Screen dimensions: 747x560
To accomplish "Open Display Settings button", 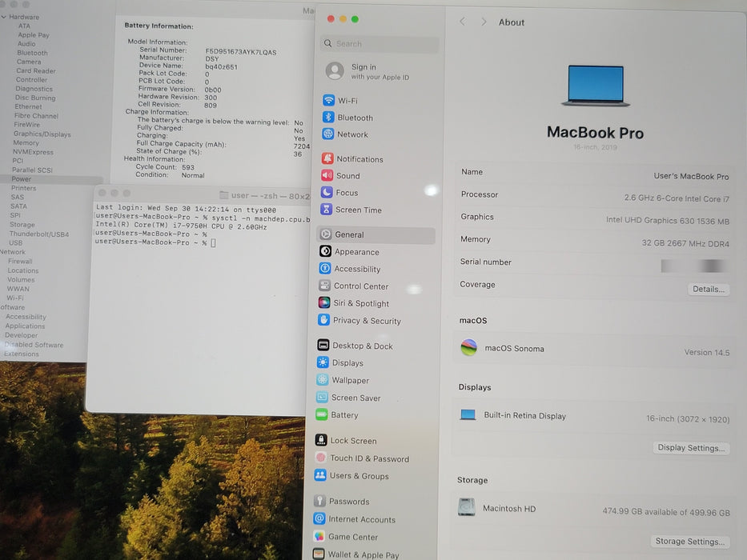I will tap(691, 448).
